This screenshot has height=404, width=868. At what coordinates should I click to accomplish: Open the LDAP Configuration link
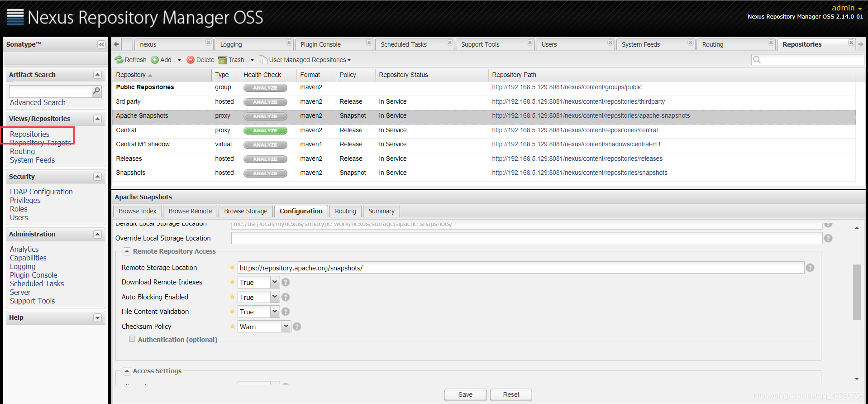tap(41, 192)
